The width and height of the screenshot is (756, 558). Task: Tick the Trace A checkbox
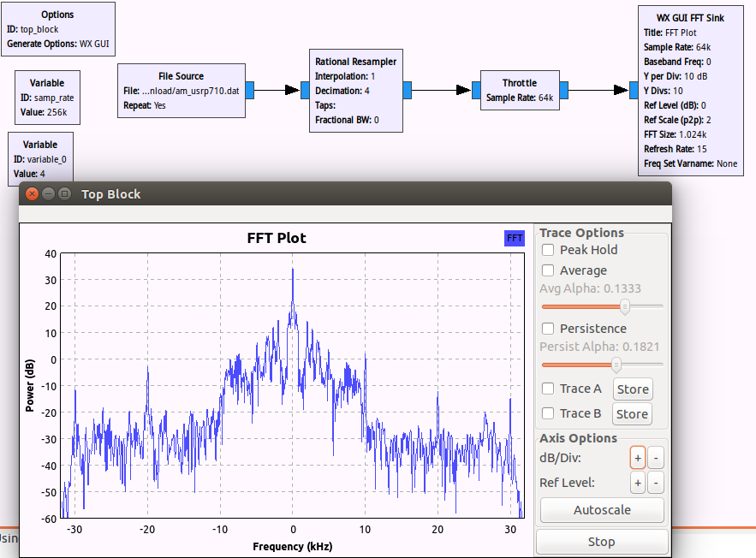[x=548, y=389]
